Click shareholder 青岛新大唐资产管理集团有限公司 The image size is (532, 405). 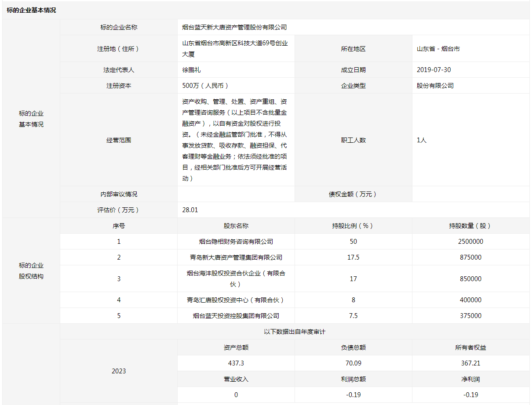236,257
